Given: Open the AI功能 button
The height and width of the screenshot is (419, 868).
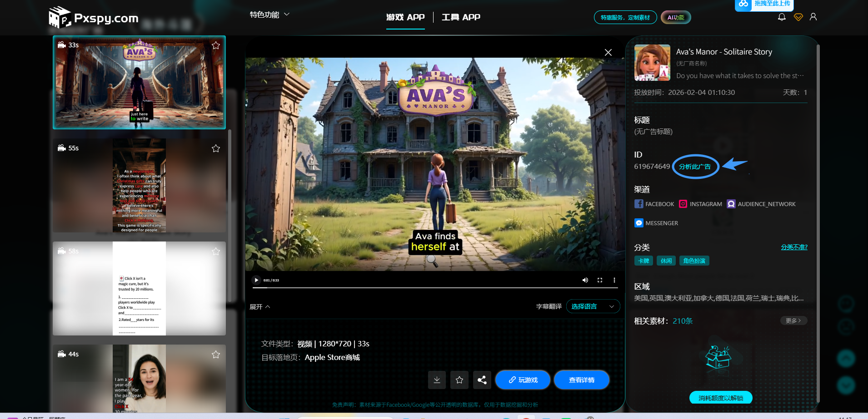Looking at the screenshot, I should click(x=676, y=17).
